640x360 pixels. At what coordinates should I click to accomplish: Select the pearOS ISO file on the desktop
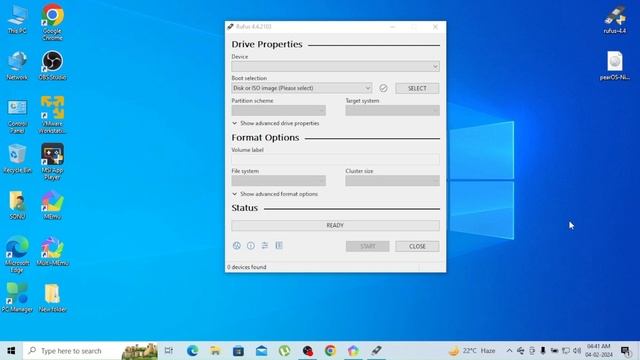pyautogui.click(x=615, y=66)
